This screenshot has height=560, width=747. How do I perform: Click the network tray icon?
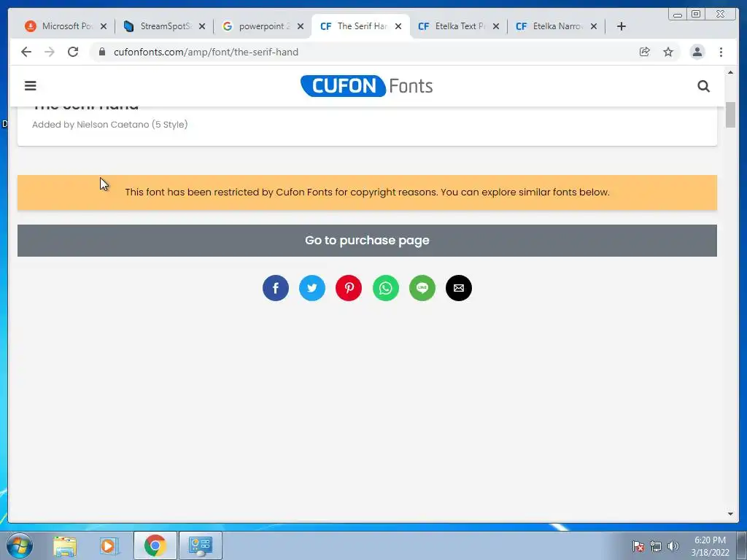[656, 546]
